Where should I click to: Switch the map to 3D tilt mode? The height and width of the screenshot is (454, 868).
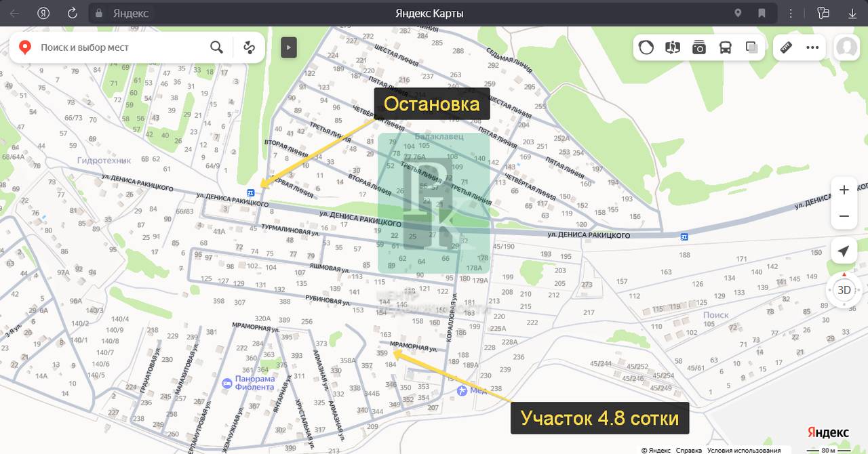(844, 290)
